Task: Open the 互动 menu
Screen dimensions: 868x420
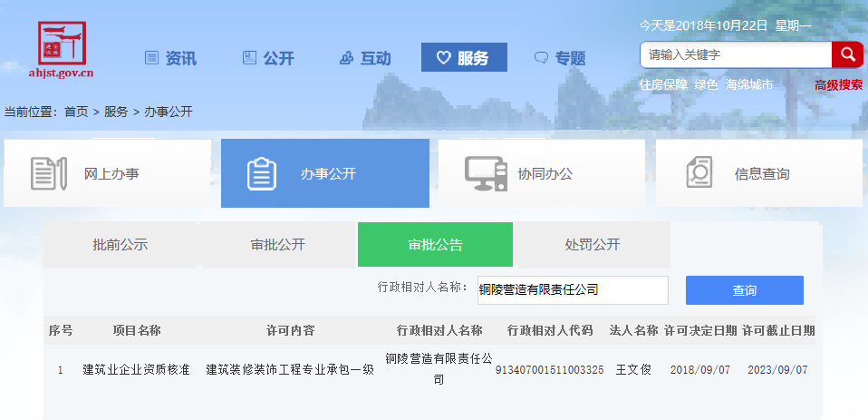Action: pos(375,58)
